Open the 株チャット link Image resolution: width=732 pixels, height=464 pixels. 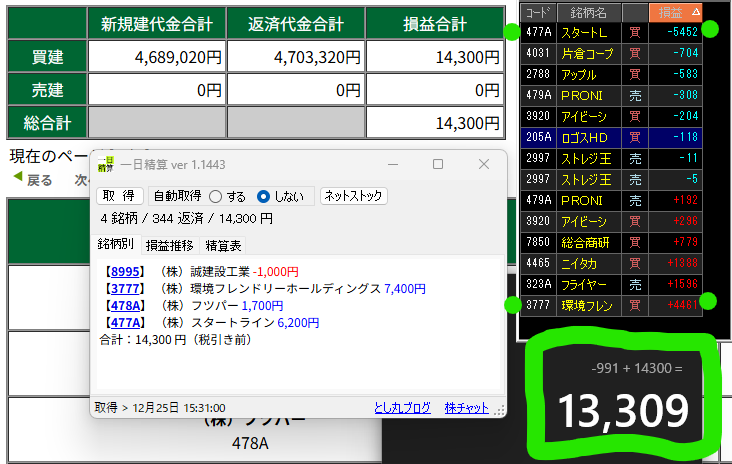click(x=467, y=408)
